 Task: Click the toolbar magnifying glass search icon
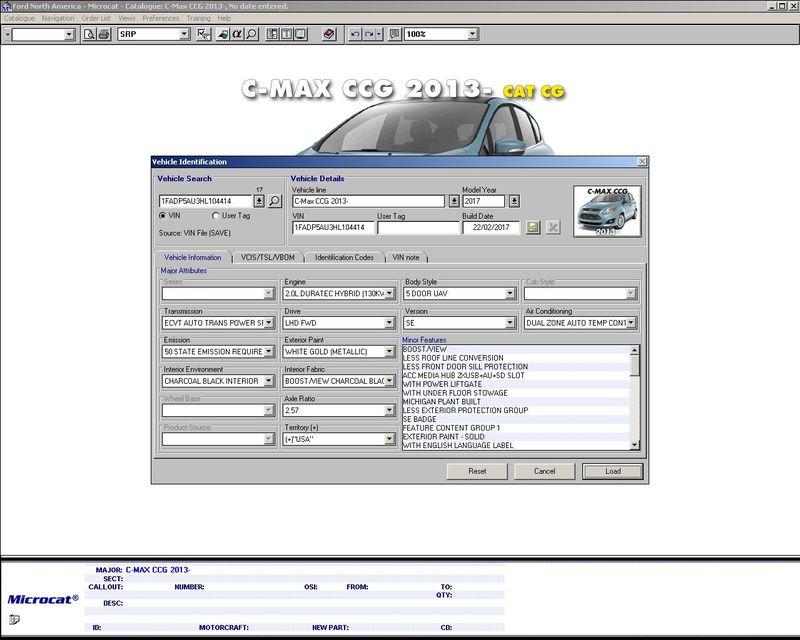[251, 34]
